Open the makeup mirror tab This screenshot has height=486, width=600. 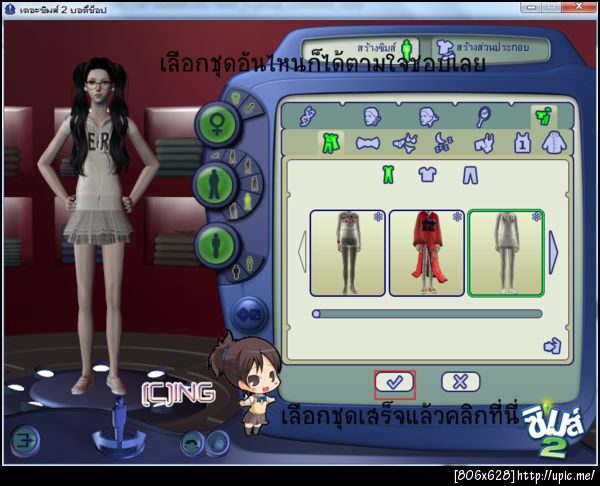point(483,116)
